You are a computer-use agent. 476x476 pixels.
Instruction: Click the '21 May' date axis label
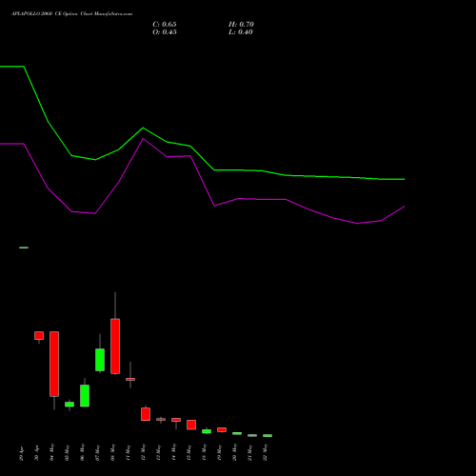(x=249, y=452)
